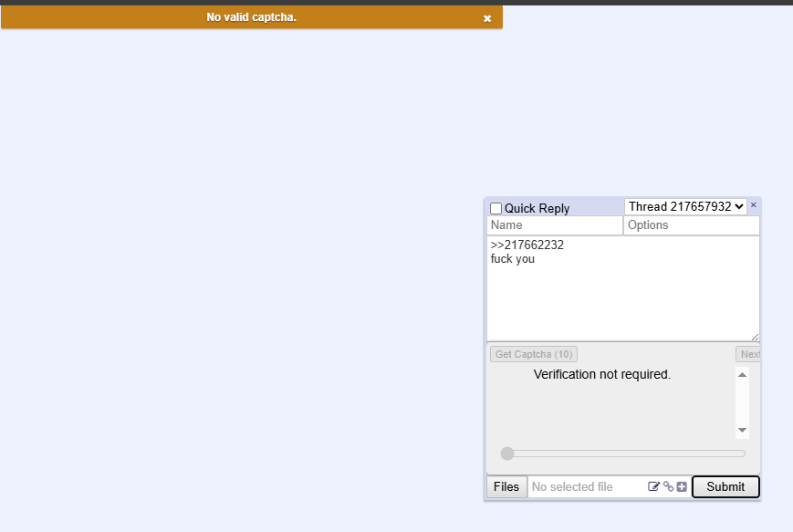The image size is (793, 532).
Task: Click the 'Quick Reply' title label
Action: coord(537,208)
